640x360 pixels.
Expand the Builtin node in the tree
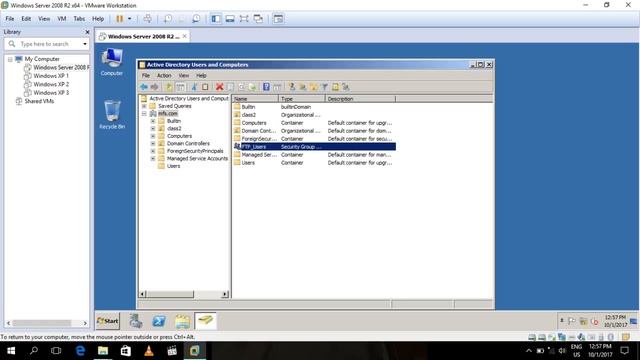tap(153, 121)
